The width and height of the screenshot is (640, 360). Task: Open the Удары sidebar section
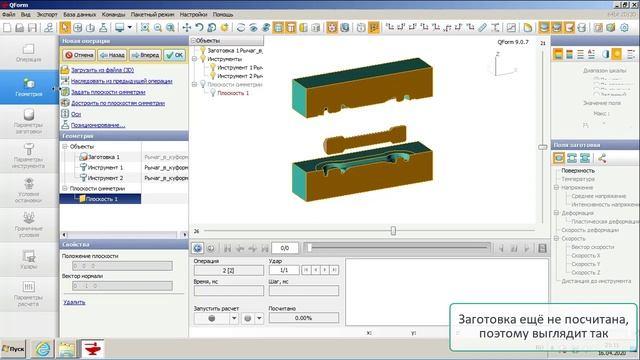29,259
